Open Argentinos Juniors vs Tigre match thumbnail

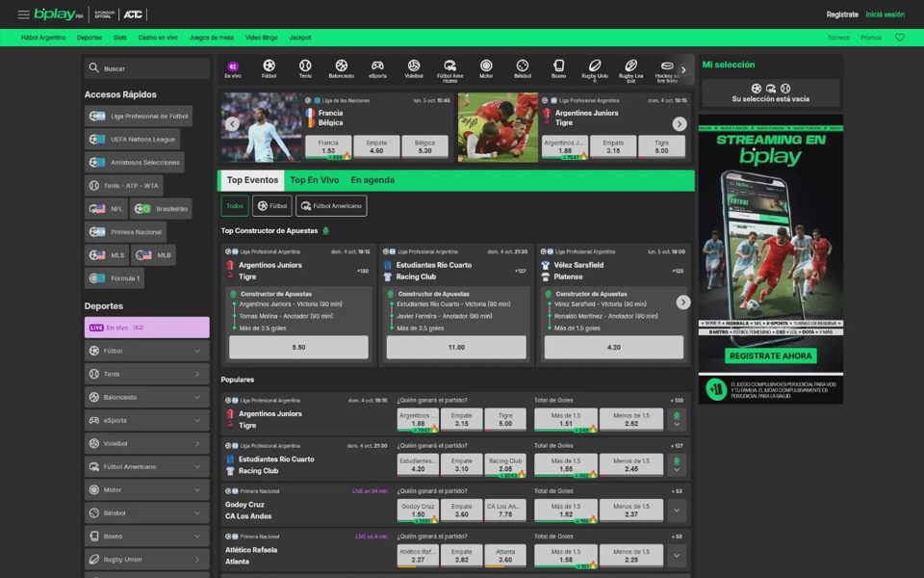[x=498, y=127]
